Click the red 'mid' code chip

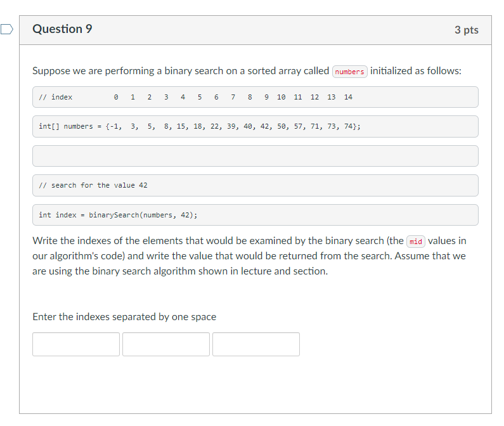click(x=416, y=241)
